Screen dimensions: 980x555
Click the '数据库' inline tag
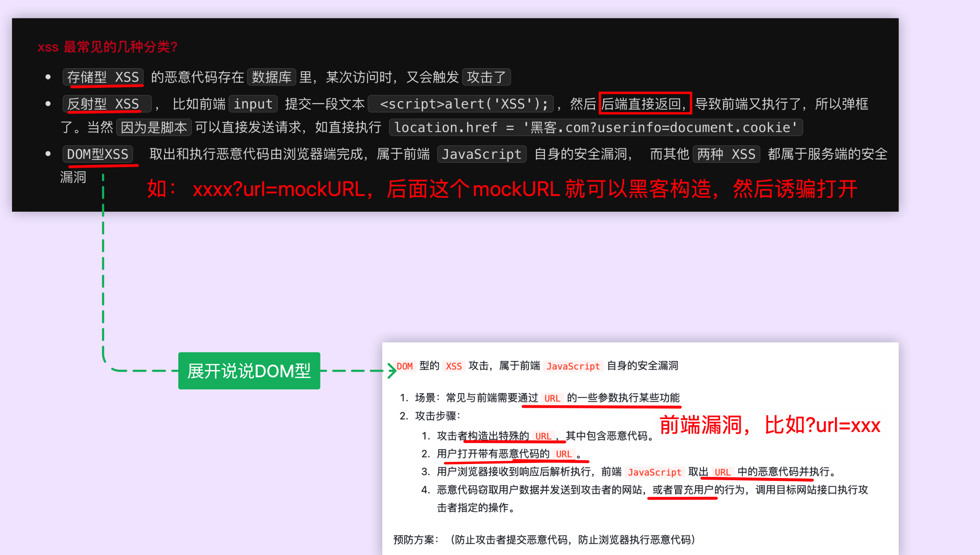click(x=272, y=77)
